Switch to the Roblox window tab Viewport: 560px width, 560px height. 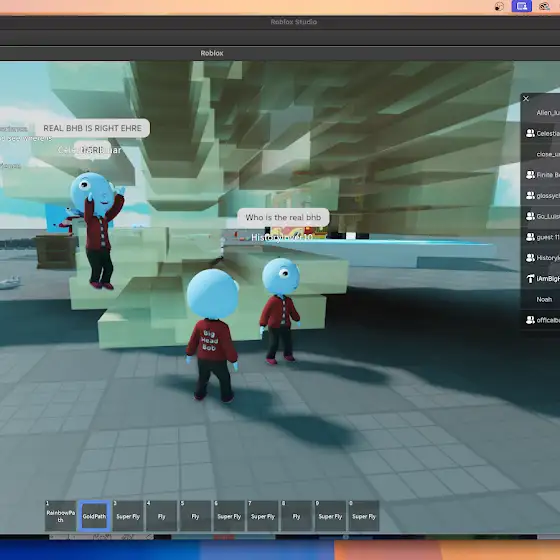pos(212,53)
